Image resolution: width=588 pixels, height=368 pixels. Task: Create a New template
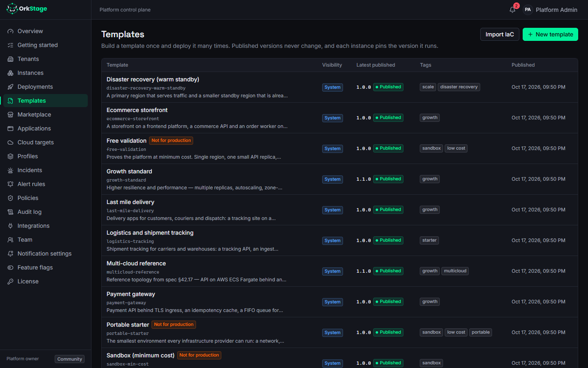click(550, 34)
